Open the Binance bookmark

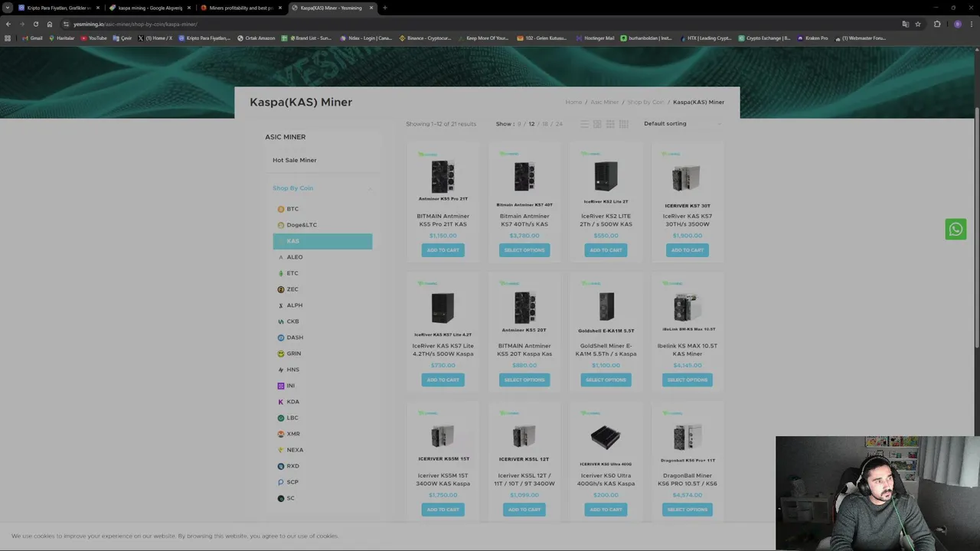click(425, 38)
